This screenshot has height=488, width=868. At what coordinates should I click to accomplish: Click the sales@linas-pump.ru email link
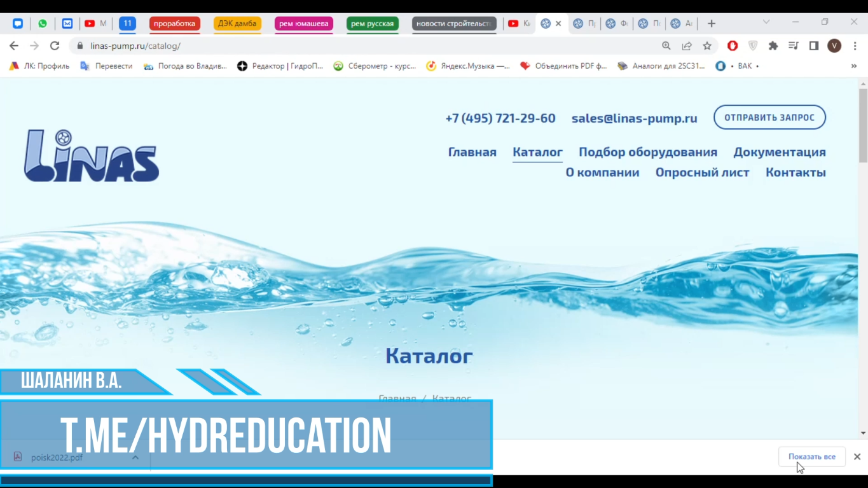pos(634,118)
